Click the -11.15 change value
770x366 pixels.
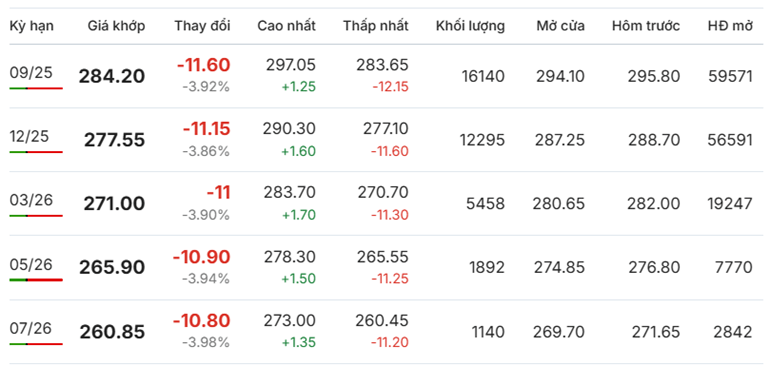click(x=206, y=129)
